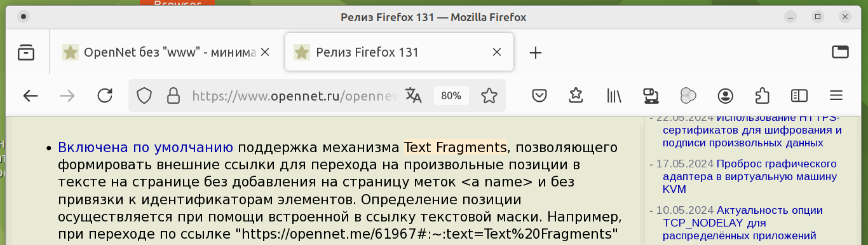This screenshot has height=245, width=868.
Task: Bookmark this page with star icon
Action: tap(489, 96)
